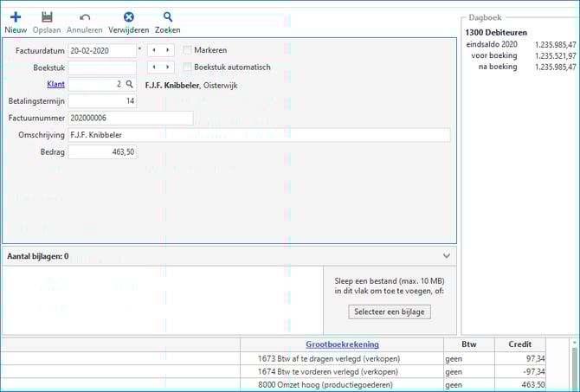Open the Klant link
580x392 pixels.
[x=55, y=84]
